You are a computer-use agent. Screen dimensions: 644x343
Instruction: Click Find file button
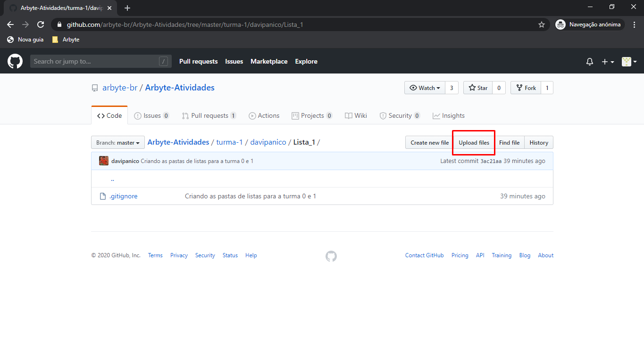pyautogui.click(x=509, y=142)
